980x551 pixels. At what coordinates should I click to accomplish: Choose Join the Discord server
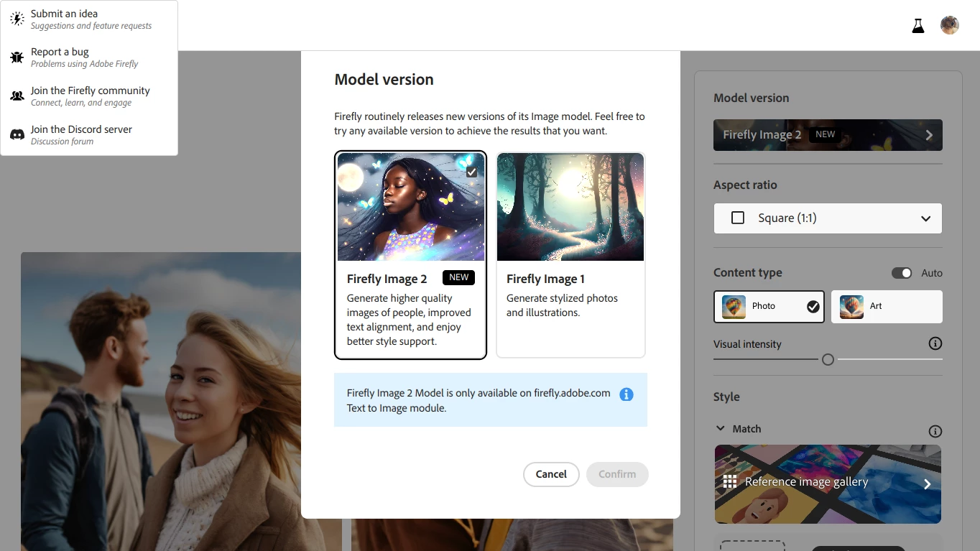89,135
